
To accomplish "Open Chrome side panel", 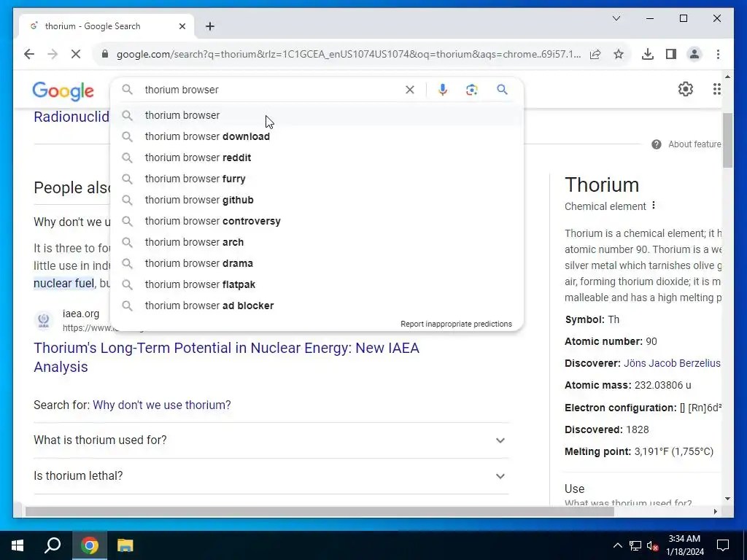I will pyautogui.click(x=671, y=54).
